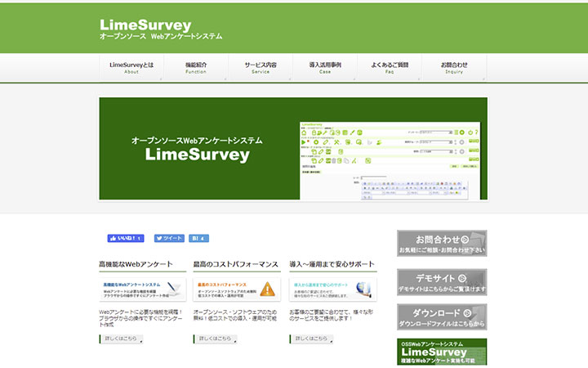Click the home icon in banner screenshot
The width and height of the screenshot is (588, 368).
coord(304,132)
